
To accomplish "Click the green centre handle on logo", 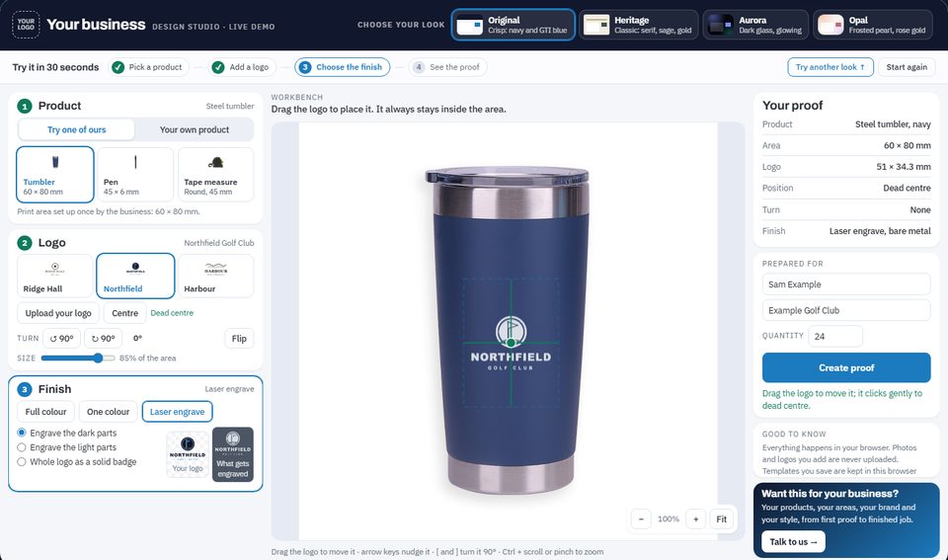I will point(511,343).
